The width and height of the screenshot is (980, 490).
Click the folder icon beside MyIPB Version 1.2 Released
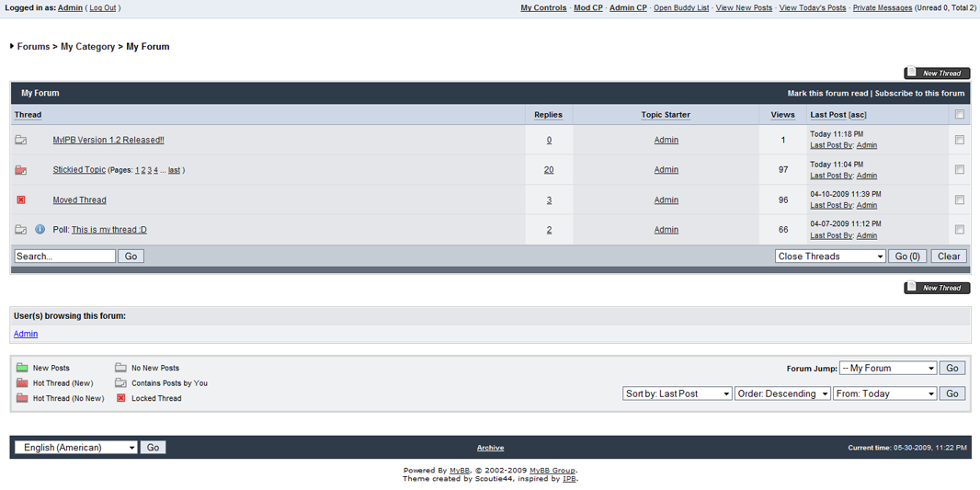20,140
